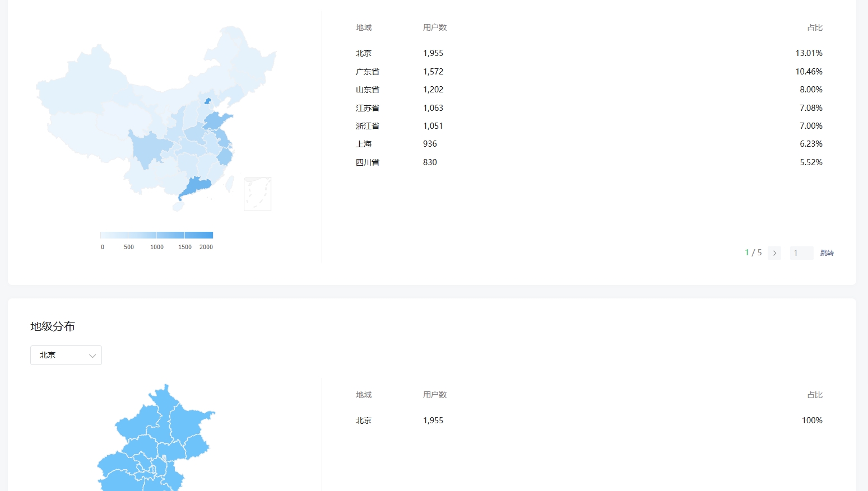Select Beijing on the China map
This screenshot has height=491, width=868.
[x=207, y=101]
